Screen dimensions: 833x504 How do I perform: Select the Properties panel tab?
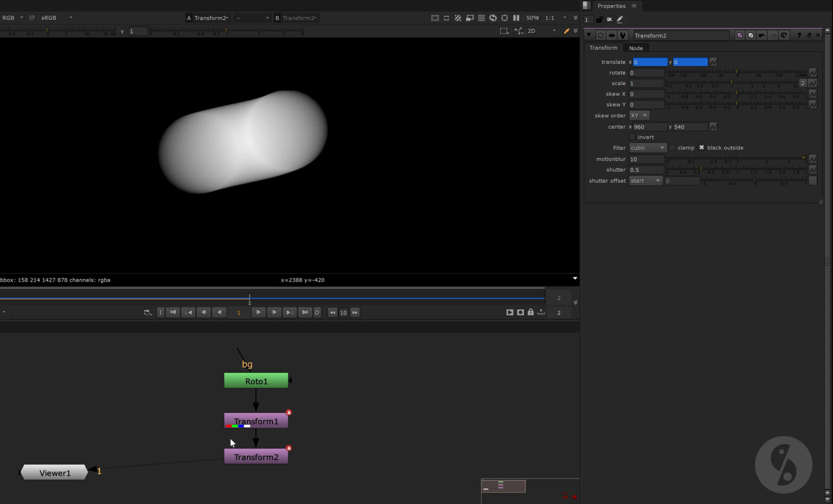coord(611,6)
